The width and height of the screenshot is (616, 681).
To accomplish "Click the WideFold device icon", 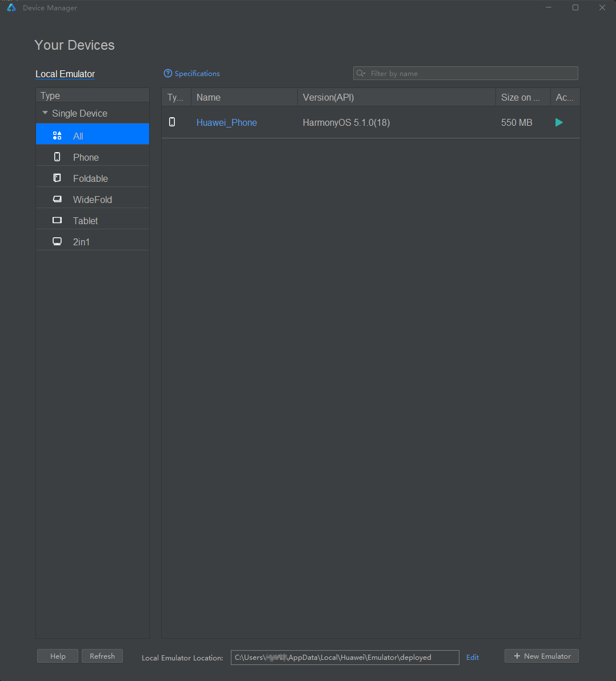I will (57, 199).
